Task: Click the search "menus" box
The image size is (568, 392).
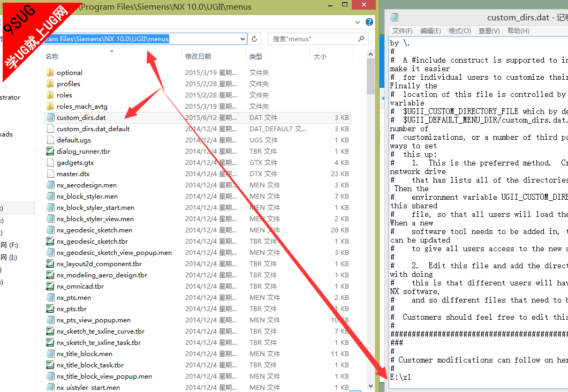Action: tap(318, 39)
